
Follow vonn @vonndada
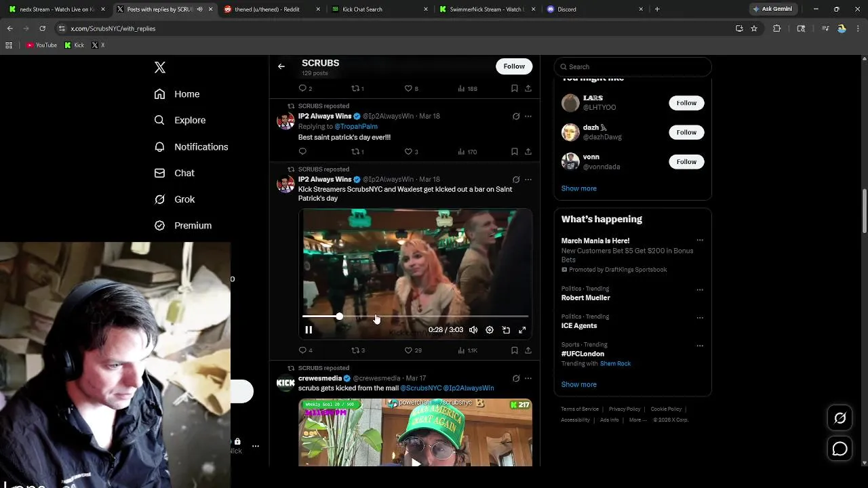686,161
